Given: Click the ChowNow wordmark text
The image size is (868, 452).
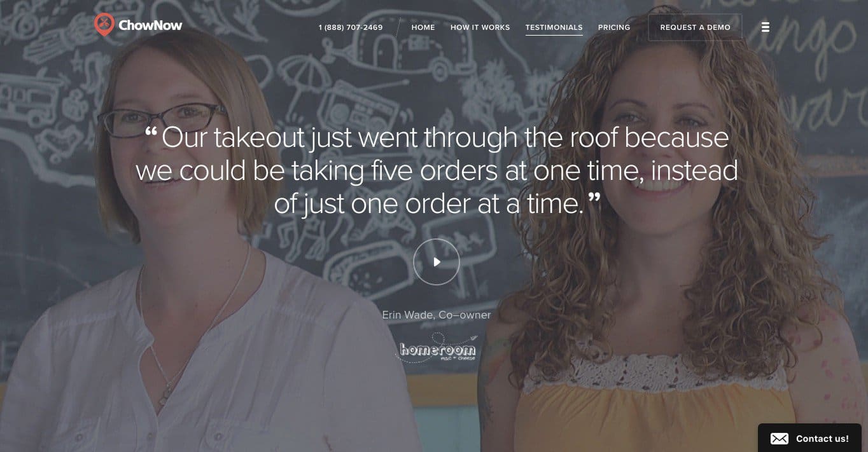Looking at the screenshot, I should (150, 25).
